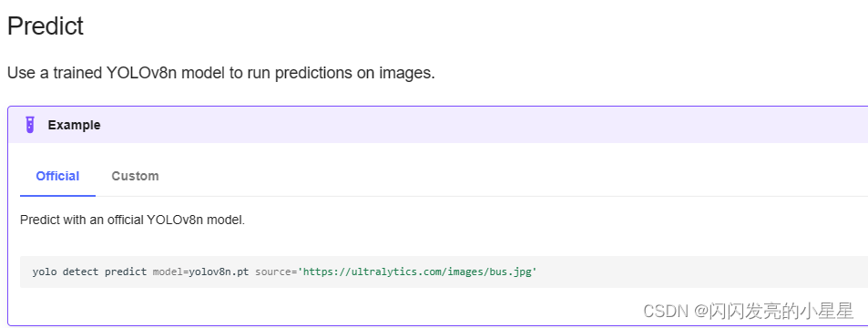The image size is (868, 328).
Task: Click the 'Use a trained YOLOv8n model' description
Action: (x=221, y=73)
